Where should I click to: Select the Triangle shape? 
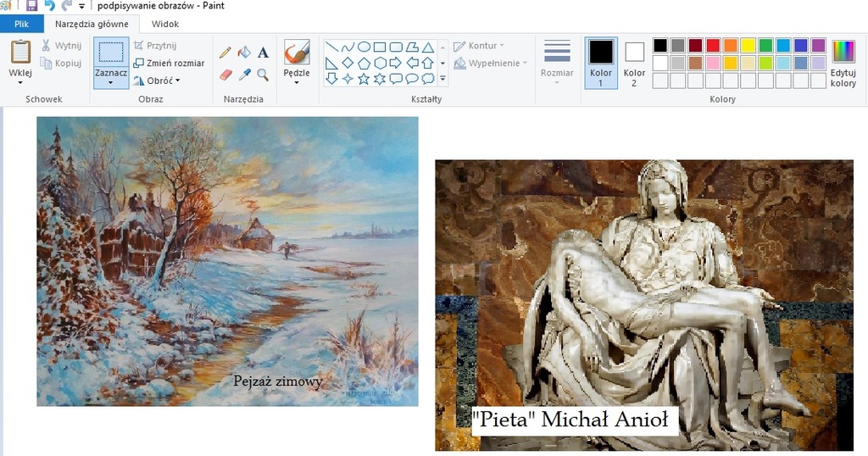tap(428, 47)
